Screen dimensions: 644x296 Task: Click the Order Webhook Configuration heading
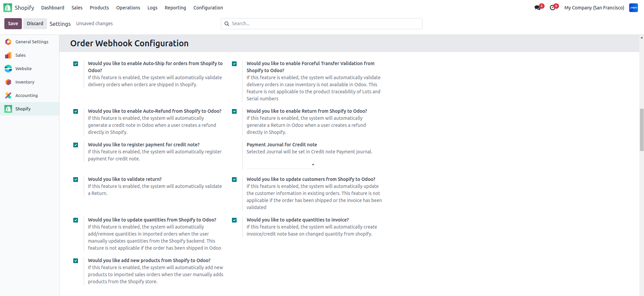[x=129, y=43]
